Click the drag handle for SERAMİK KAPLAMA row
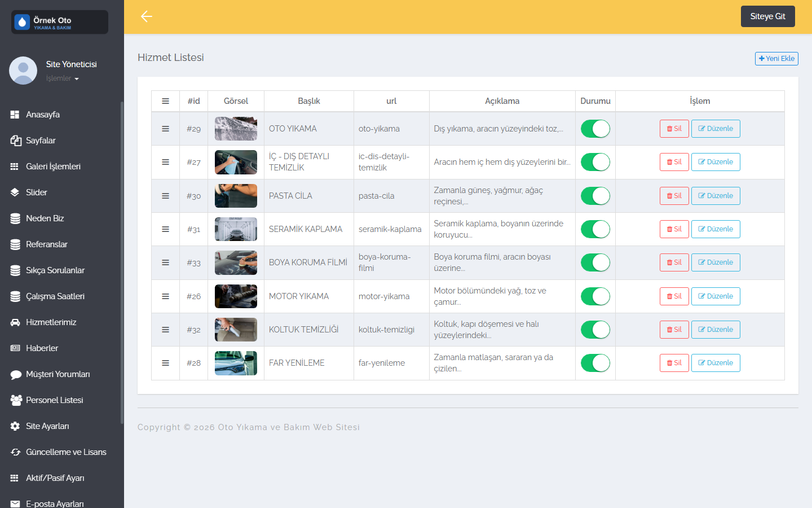The width and height of the screenshot is (812, 508). click(165, 229)
